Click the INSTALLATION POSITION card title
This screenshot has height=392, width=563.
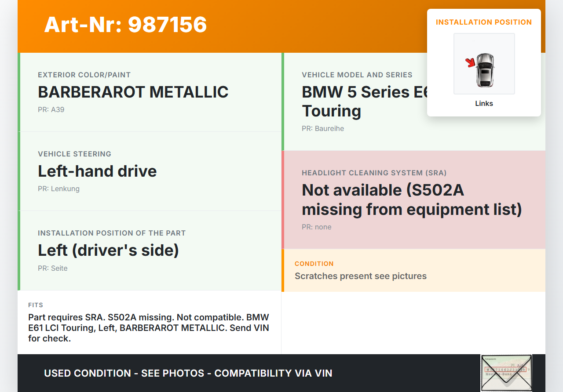coord(483,22)
